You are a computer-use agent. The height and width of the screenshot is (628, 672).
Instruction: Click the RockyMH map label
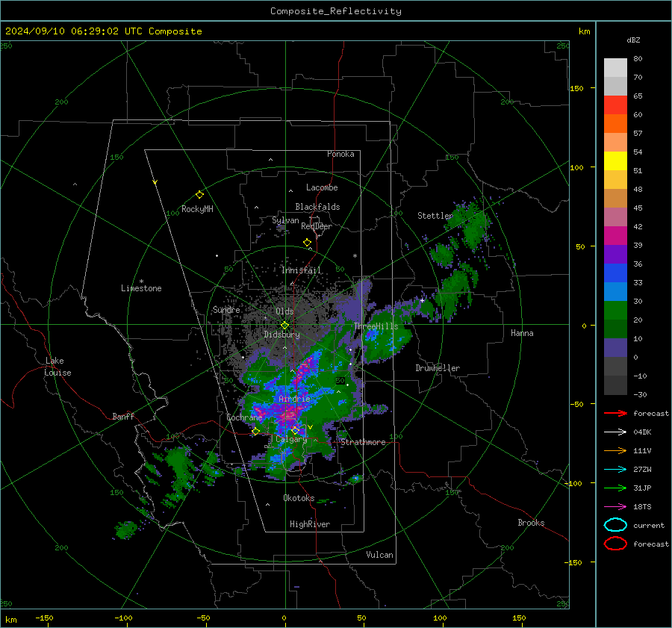pyautogui.click(x=197, y=209)
